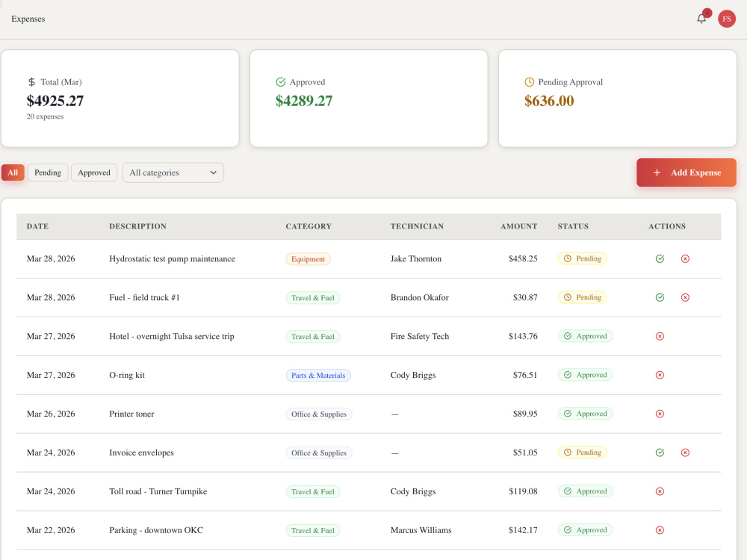
Task: Reject the Fuel - field truck #1 expense
Action: [685, 298]
